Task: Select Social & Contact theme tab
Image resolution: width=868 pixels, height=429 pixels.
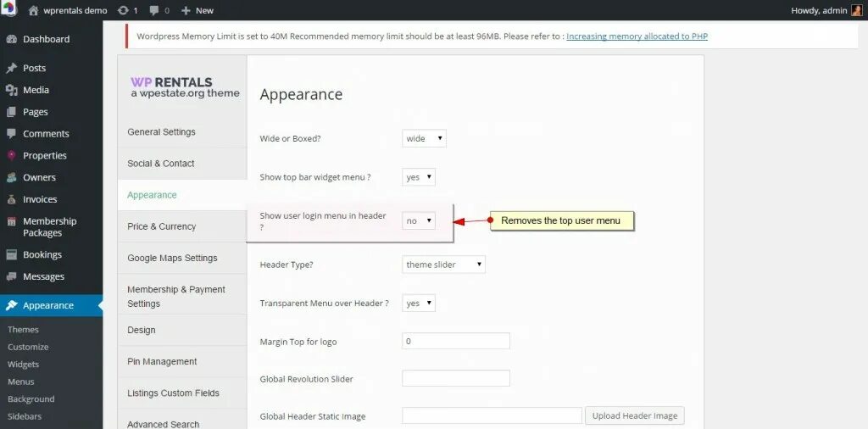Action: click(x=182, y=164)
